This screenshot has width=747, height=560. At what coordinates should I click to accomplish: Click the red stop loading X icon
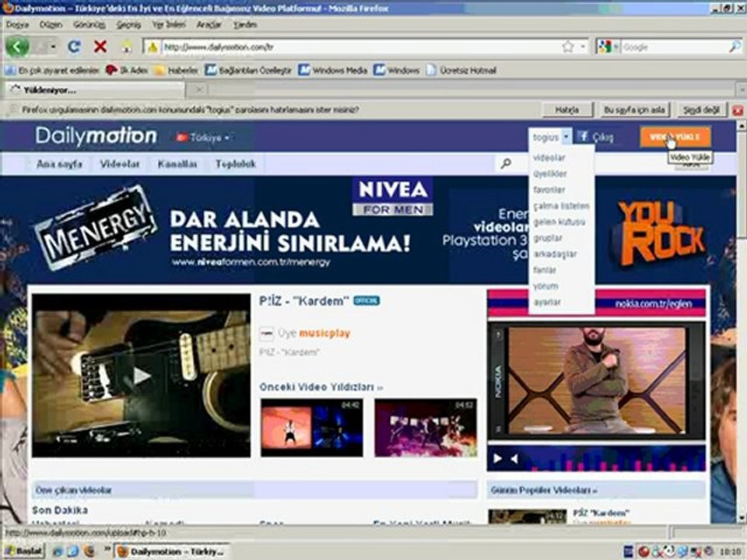pos(100,47)
